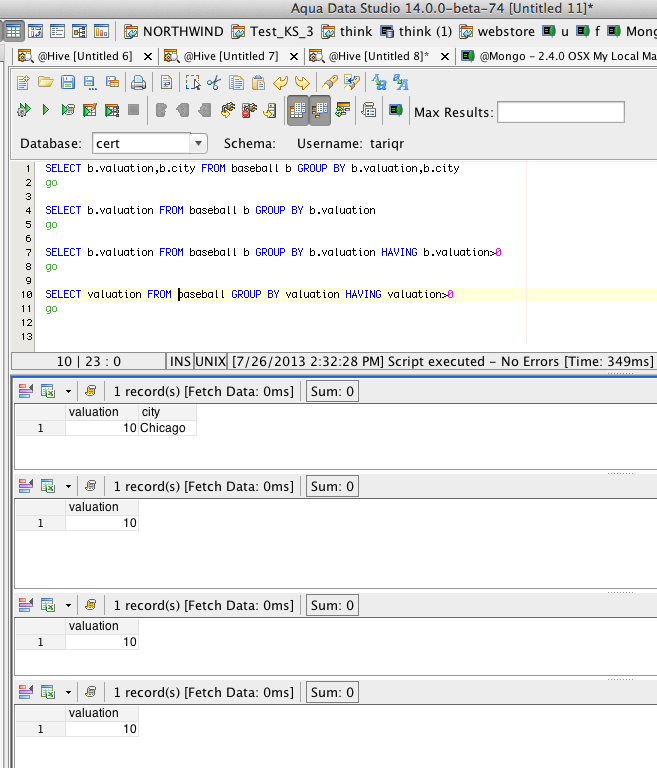
Task: Click the query history form icon
Action: tap(368, 110)
